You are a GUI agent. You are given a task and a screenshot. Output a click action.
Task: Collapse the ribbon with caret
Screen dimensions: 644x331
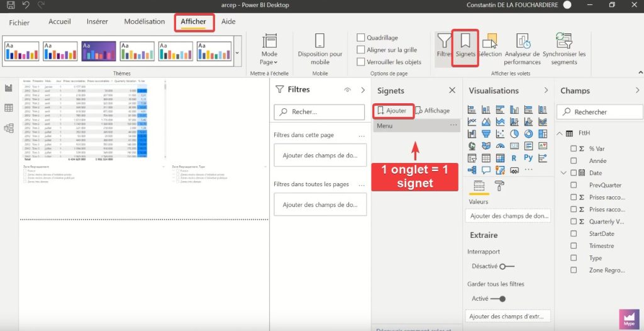coord(640,73)
